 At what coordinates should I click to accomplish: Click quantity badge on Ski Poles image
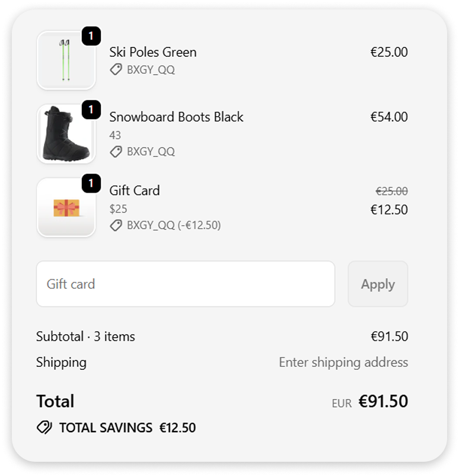coord(91,37)
